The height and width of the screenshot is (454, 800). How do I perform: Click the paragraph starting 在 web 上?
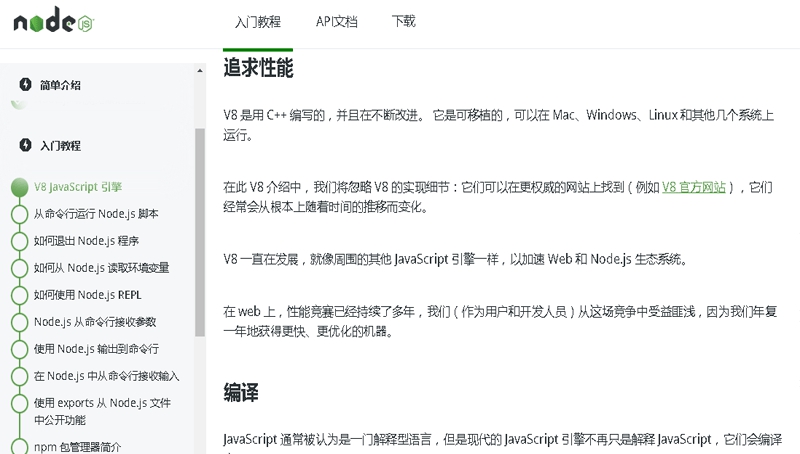click(500, 321)
